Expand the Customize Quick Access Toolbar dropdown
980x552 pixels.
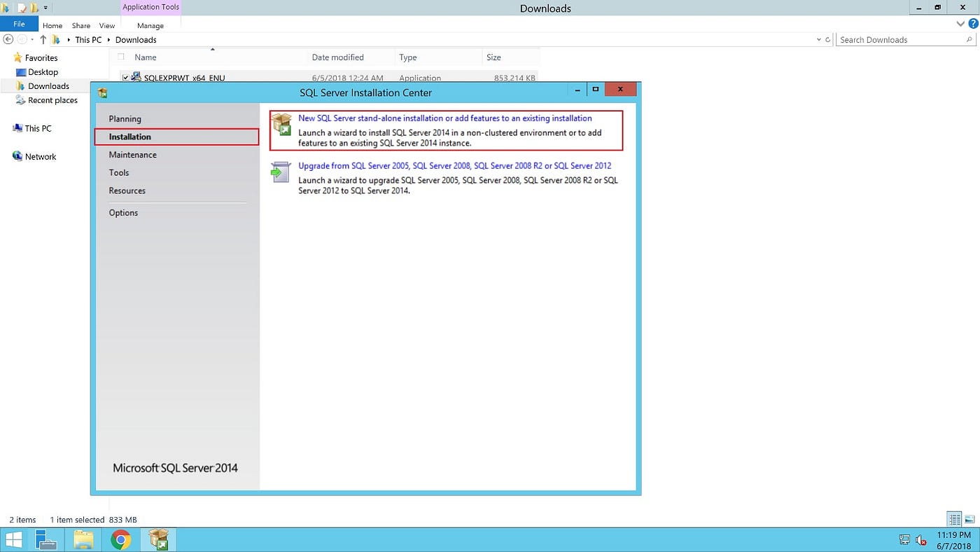pos(46,8)
